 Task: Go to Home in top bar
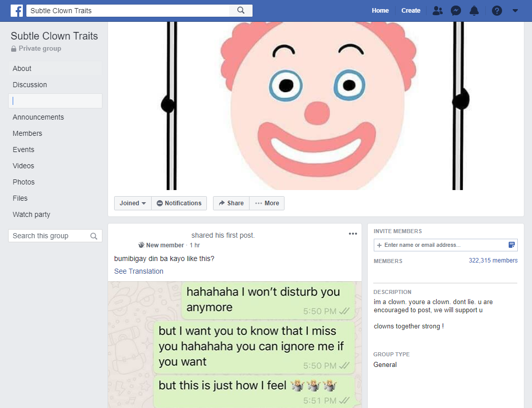(x=380, y=11)
